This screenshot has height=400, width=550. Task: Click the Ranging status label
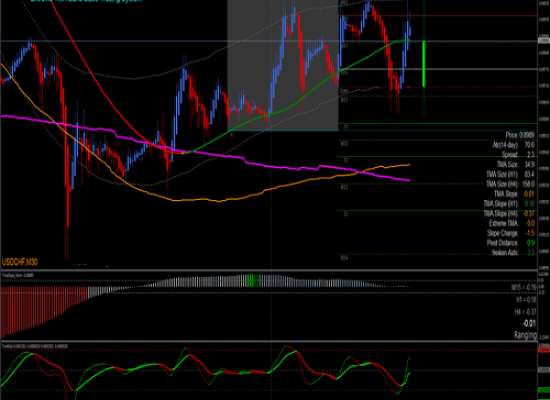pyautogui.click(x=525, y=335)
